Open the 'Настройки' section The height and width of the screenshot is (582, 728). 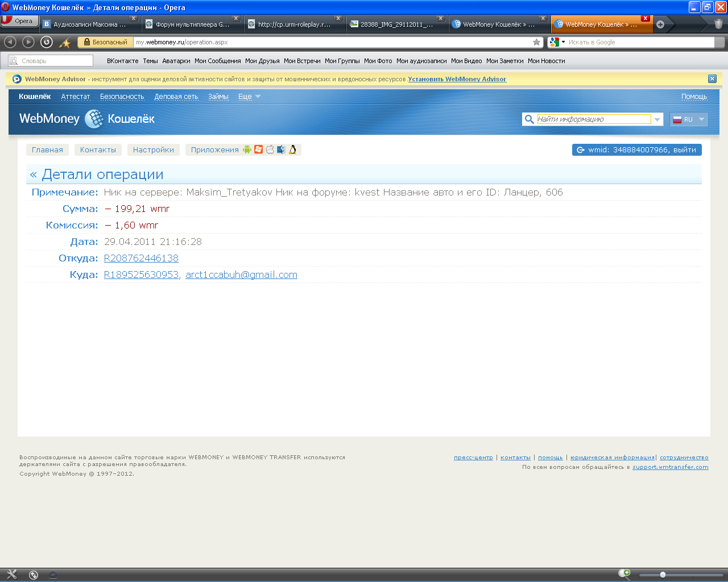click(154, 150)
